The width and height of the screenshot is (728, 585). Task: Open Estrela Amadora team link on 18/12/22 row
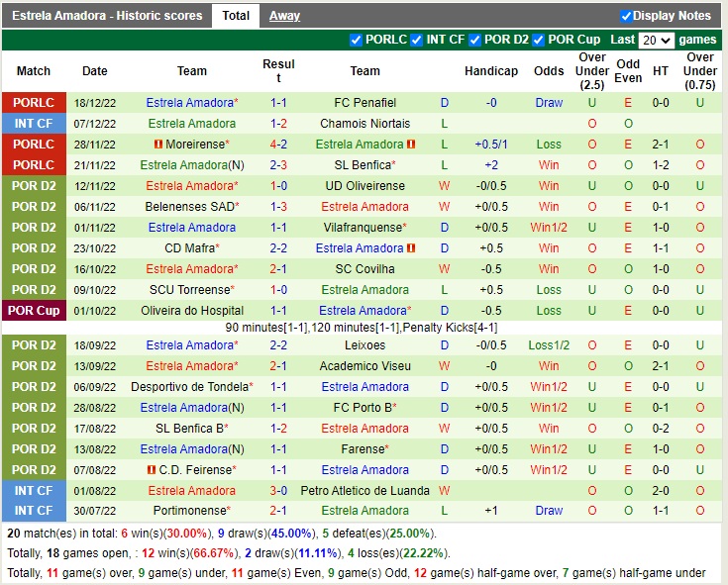point(192,103)
